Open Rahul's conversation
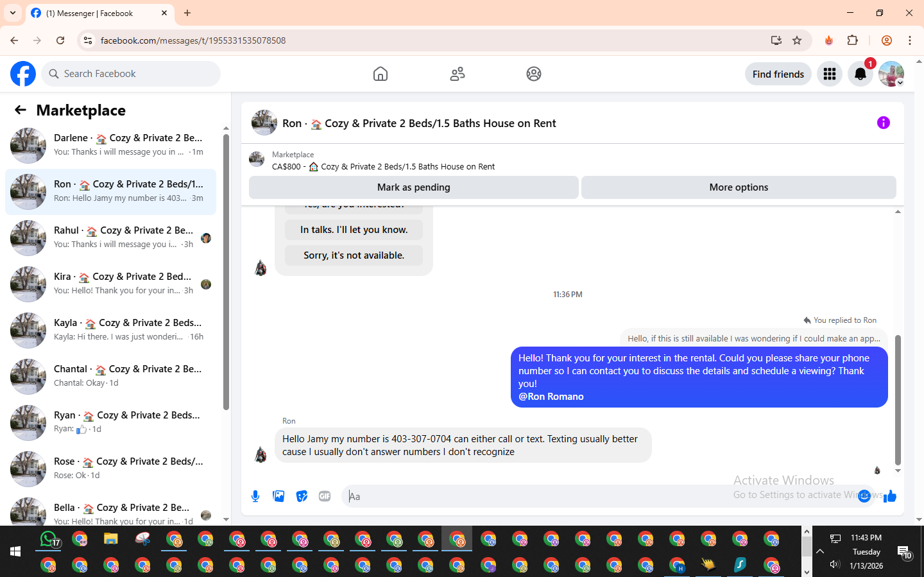 pos(110,238)
